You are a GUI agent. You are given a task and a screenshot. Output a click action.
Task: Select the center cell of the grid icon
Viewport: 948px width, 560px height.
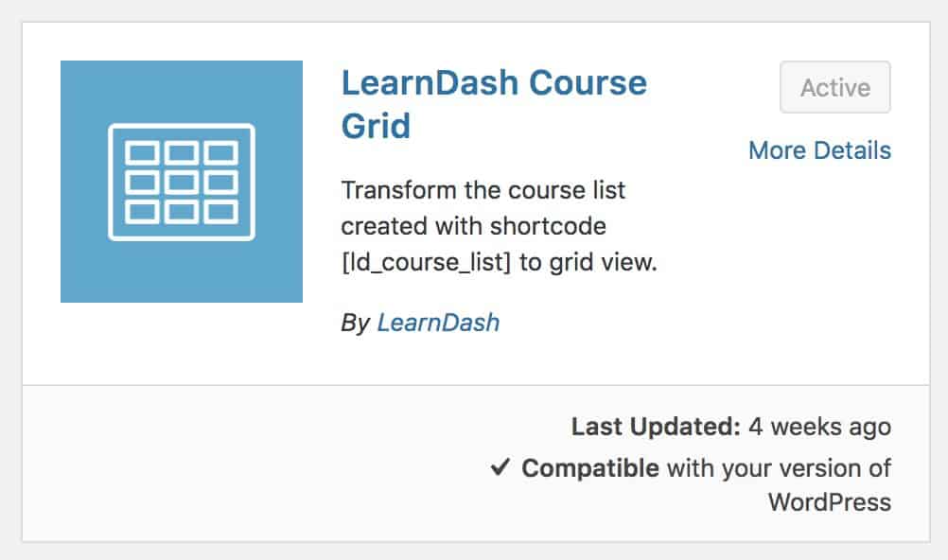coord(182,182)
